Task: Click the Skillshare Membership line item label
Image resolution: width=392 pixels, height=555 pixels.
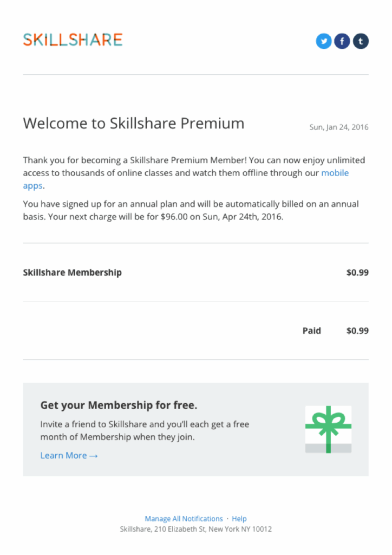Action: 72,273
